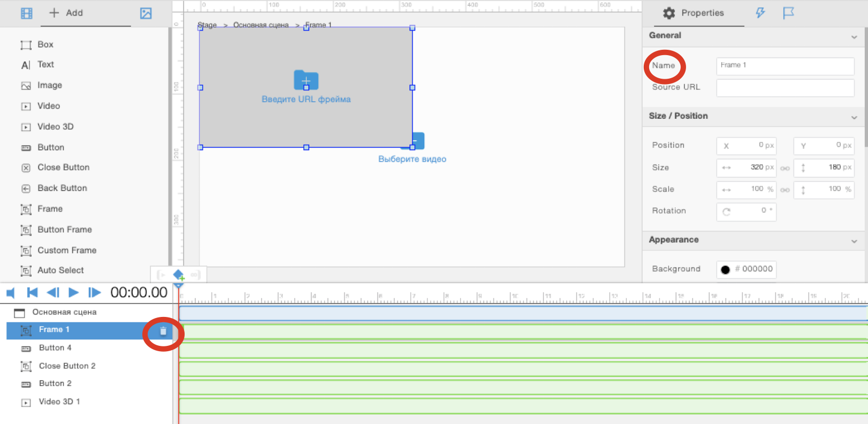
Task: Toggle the Size proportions link icon
Action: 785,168
